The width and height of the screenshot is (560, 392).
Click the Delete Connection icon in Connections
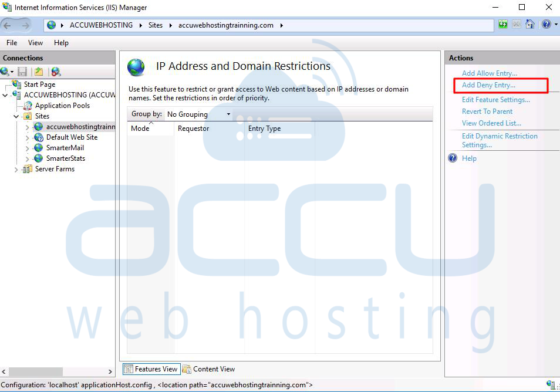coord(56,72)
